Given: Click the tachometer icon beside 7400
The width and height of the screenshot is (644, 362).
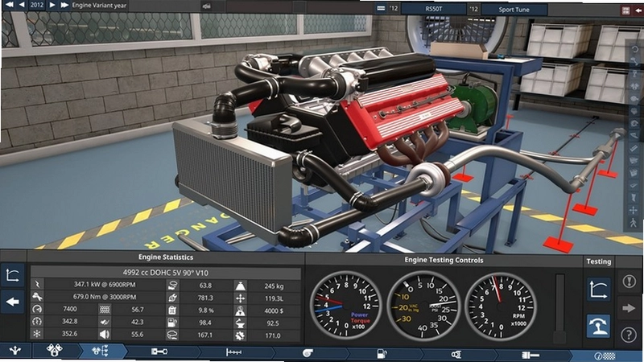Looking at the screenshot, I should tap(37, 309).
